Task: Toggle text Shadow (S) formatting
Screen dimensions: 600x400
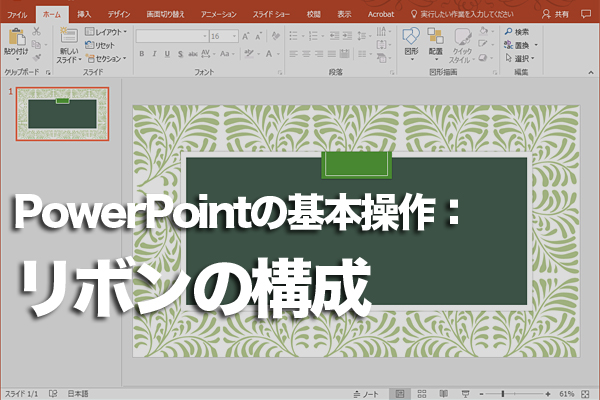Action: tap(180, 54)
